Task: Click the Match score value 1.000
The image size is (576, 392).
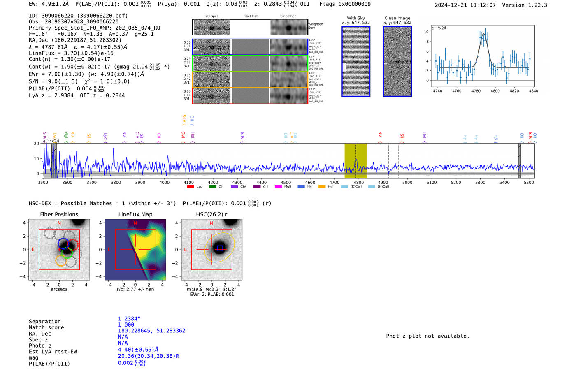Action: click(x=126, y=325)
